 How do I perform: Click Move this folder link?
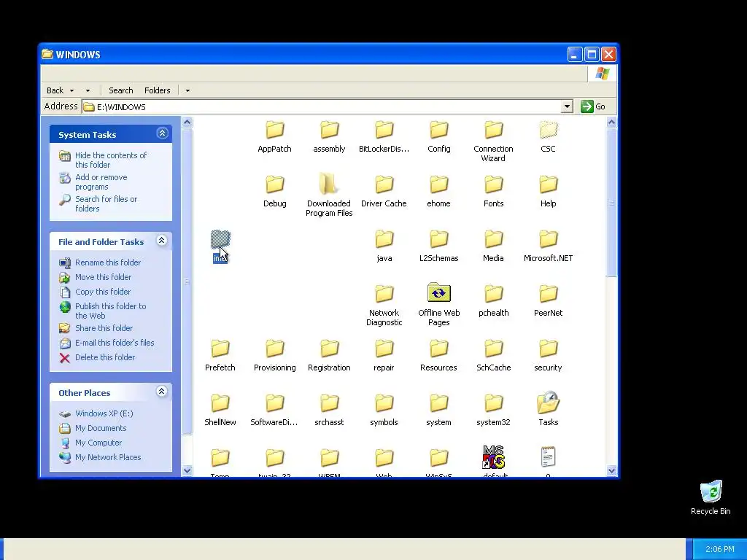point(104,277)
